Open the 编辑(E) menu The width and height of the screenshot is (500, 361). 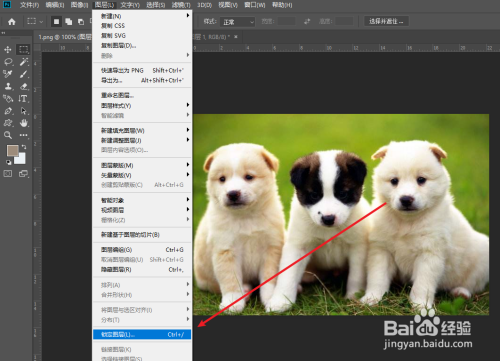[55, 5]
